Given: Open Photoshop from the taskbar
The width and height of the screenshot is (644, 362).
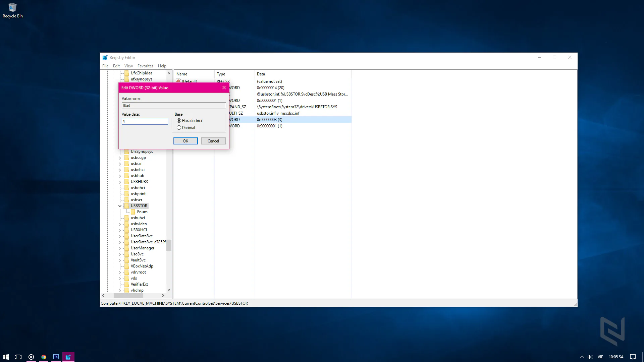Looking at the screenshot, I should [x=56, y=357].
